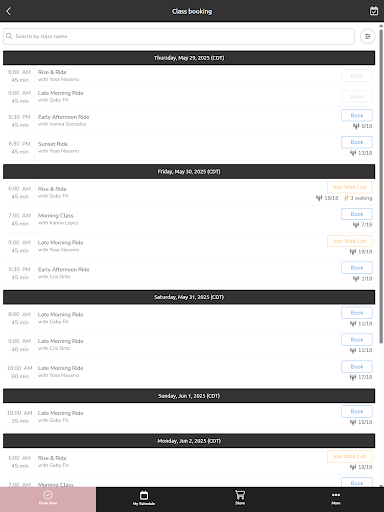Open the Store cart icon
This screenshot has width=384, height=512.
240,499
